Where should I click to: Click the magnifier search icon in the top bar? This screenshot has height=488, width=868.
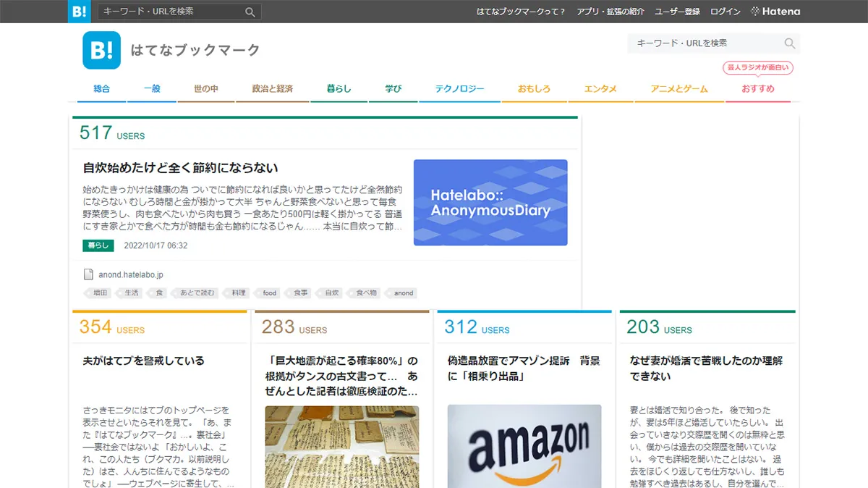pyautogui.click(x=250, y=12)
